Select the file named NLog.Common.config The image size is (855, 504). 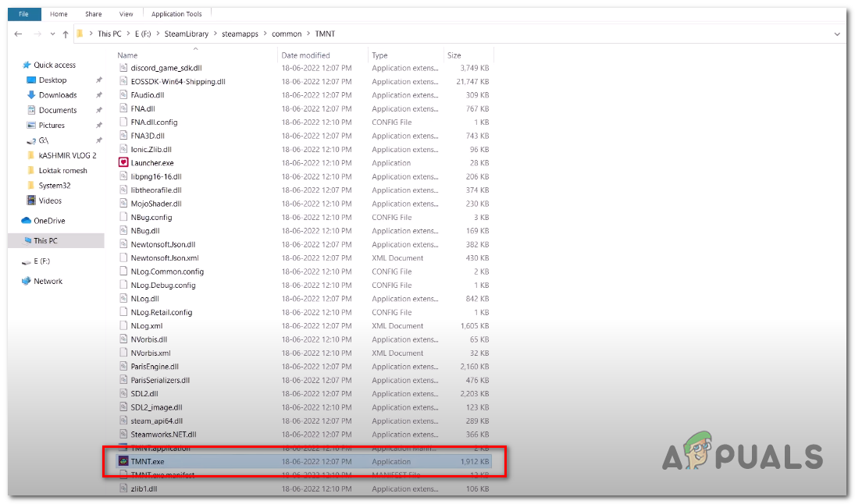click(x=167, y=272)
